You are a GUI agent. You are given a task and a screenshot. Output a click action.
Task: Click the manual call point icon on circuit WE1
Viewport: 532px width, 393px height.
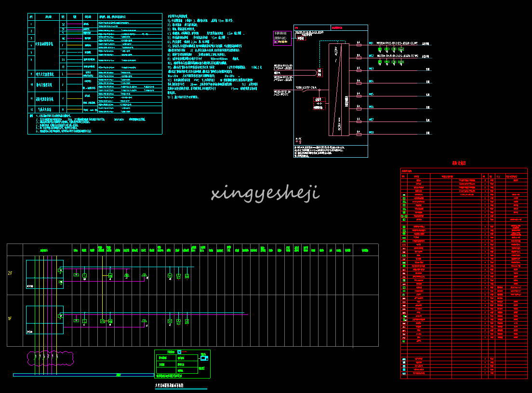coord(386,49)
